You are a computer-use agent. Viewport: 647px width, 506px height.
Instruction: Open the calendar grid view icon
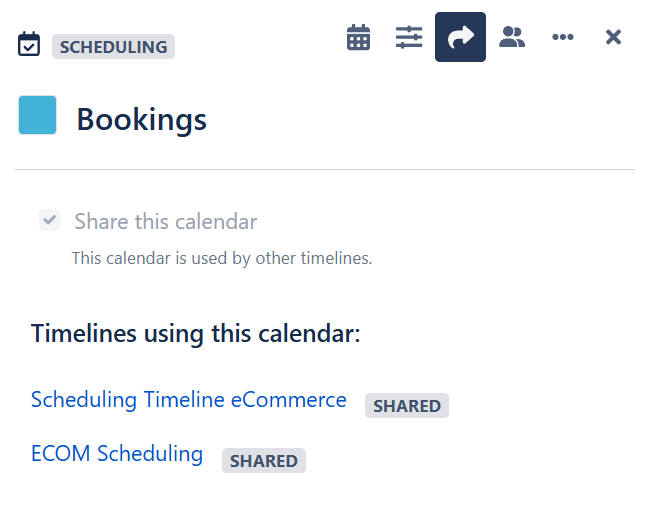pyautogui.click(x=358, y=38)
